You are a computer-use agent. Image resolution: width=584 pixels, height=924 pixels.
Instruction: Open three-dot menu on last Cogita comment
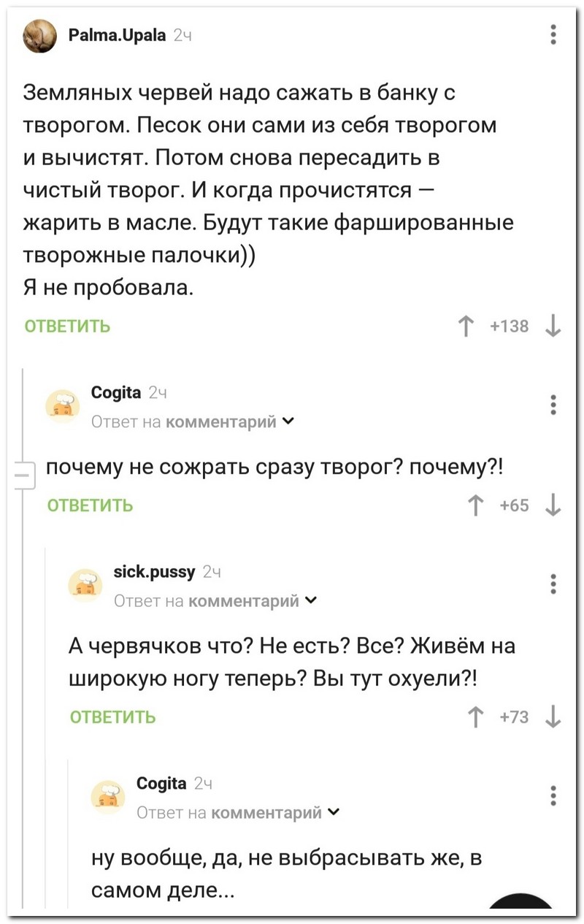[x=553, y=795]
